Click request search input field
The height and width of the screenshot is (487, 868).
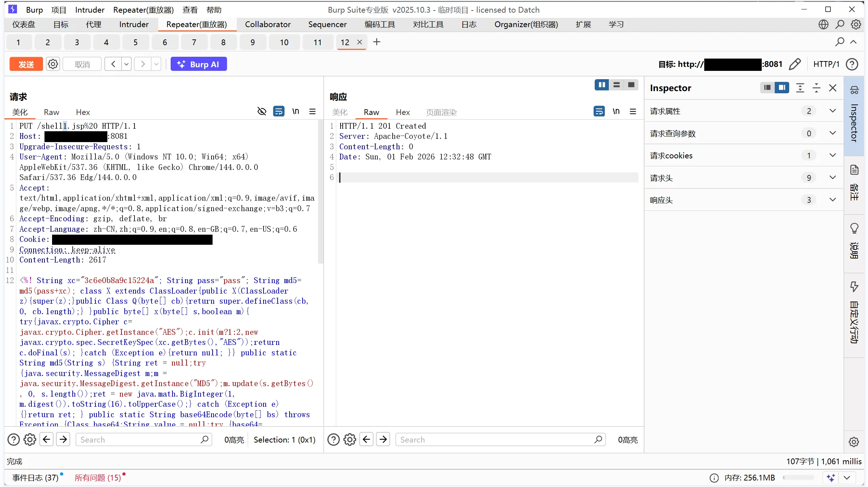pos(144,440)
